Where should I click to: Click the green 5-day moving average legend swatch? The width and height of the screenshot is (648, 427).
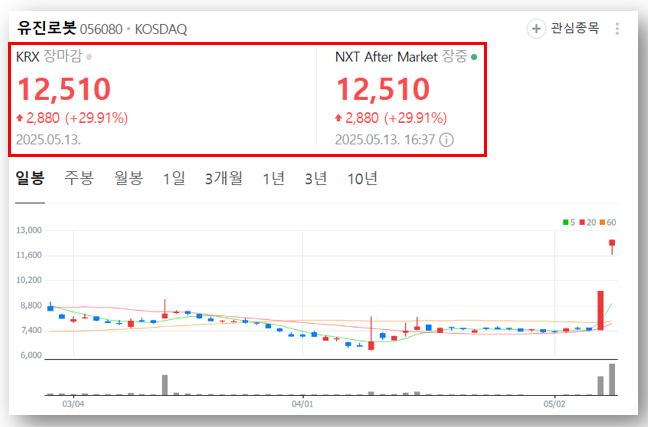[565, 222]
